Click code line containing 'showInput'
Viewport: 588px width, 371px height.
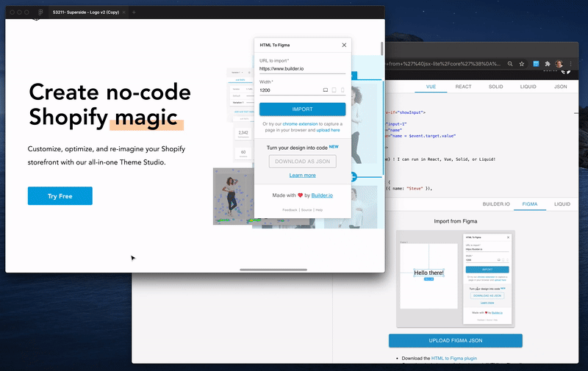click(x=405, y=112)
